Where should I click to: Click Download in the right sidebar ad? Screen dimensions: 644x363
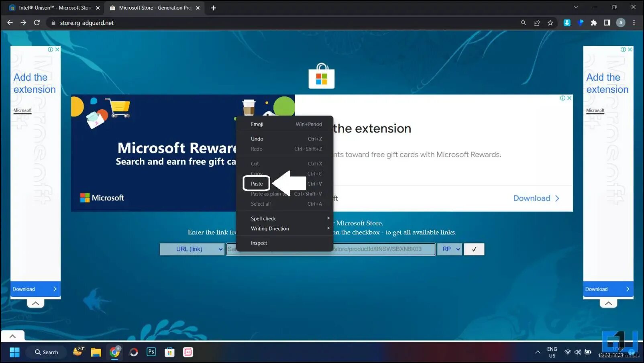(x=608, y=289)
